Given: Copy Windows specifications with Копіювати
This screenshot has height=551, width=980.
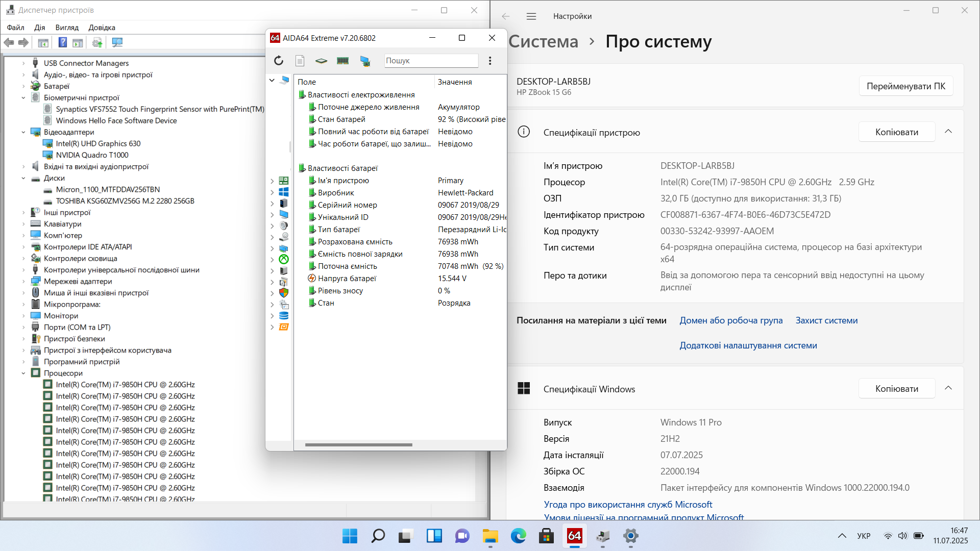Looking at the screenshot, I should (897, 389).
